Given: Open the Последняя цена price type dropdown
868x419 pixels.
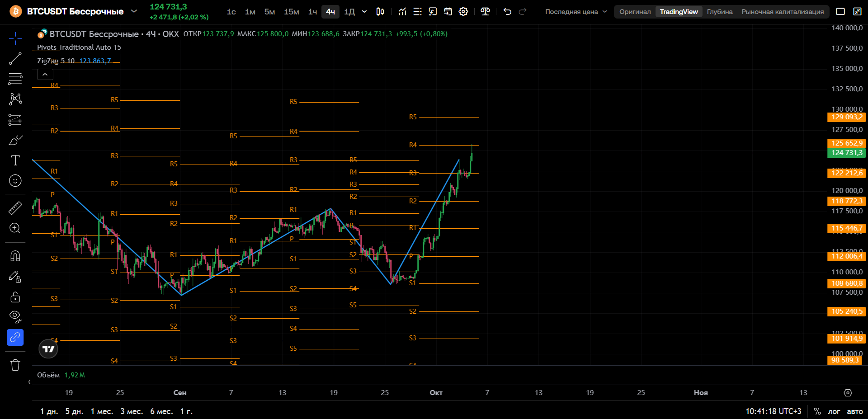Looking at the screenshot, I should 576,12.
